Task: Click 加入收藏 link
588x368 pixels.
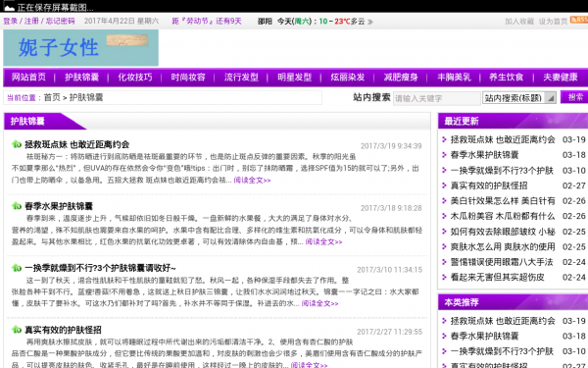Action: 519,22
